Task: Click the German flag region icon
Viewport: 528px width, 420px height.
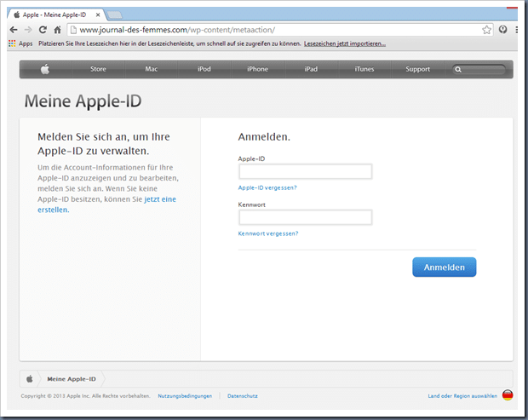Action: click(x=508, y=395)
